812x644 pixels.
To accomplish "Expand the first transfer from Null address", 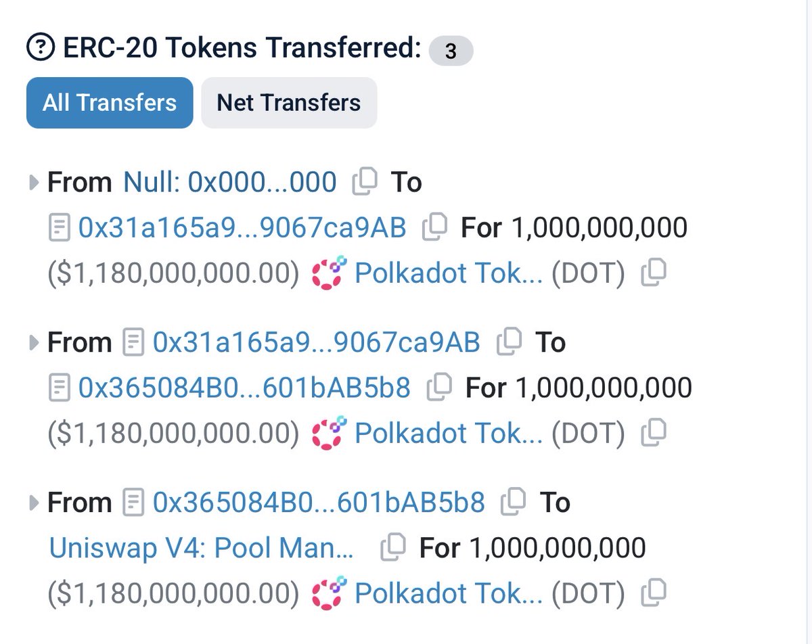I will (34, 183).
